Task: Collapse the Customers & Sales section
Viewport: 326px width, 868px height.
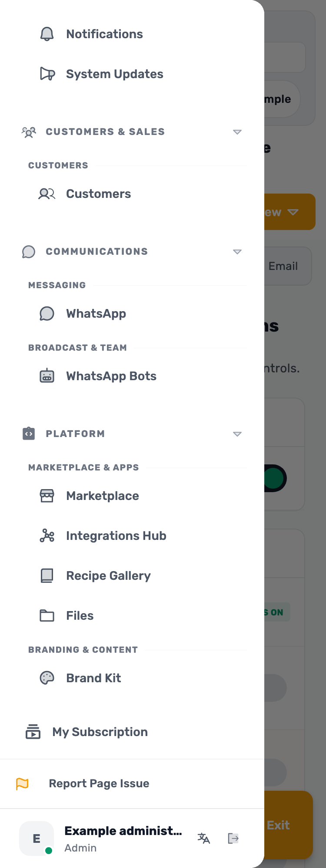Action: [237, 132]
